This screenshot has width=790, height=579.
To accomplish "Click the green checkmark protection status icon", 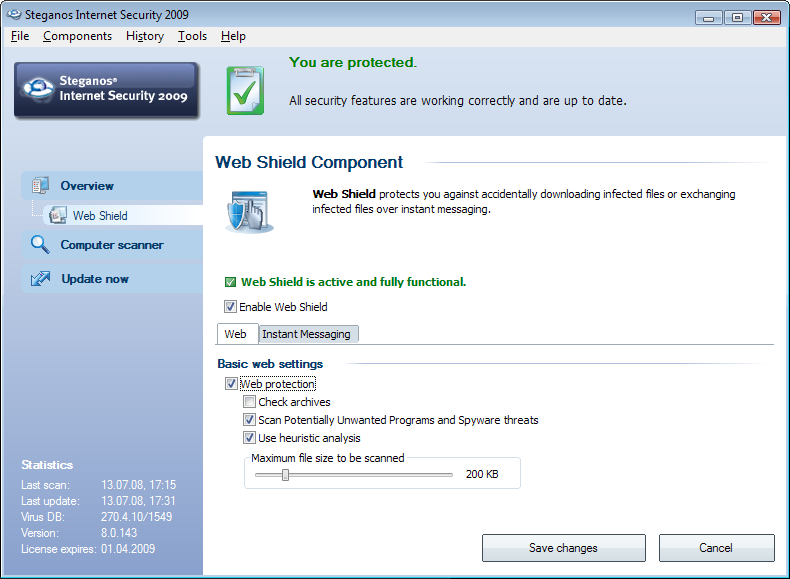I will point(245,91).
